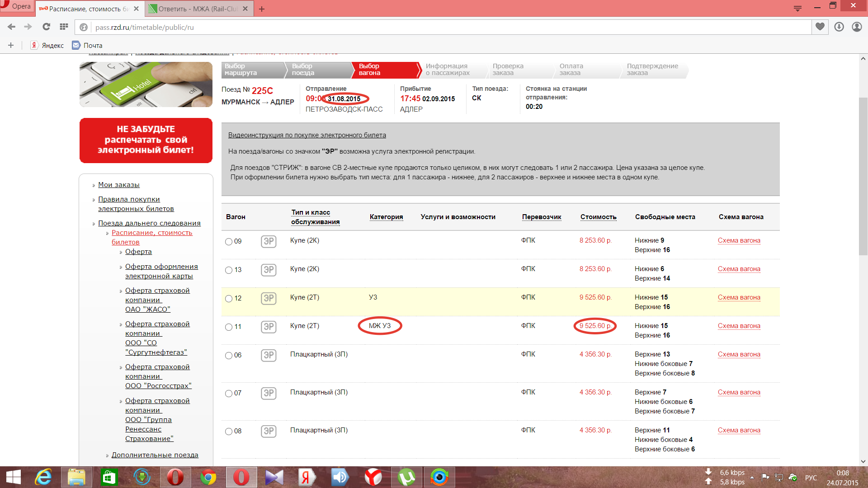Select wagon 11 radio button
Screen dimensions: 868x488
tap(229, 327)
